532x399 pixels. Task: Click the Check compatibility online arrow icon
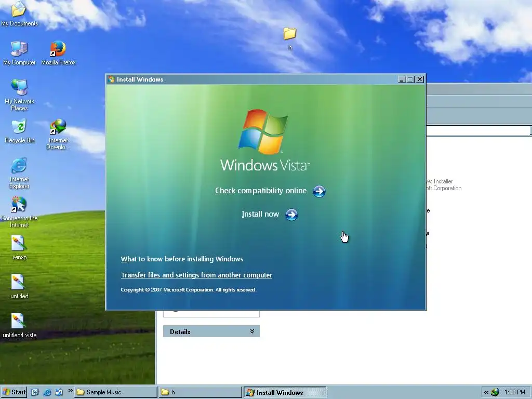point(319,191)
